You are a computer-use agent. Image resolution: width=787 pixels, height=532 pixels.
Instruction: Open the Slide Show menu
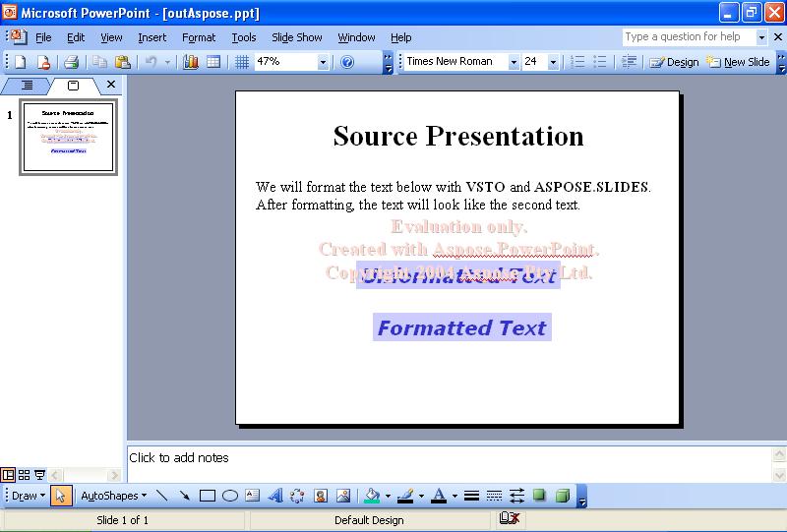point(297,37)
